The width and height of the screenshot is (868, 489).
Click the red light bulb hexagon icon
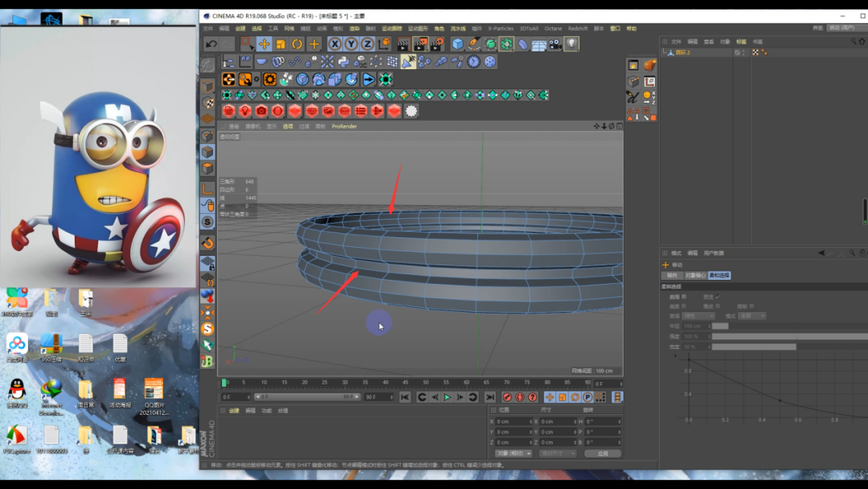pos(244,111)
